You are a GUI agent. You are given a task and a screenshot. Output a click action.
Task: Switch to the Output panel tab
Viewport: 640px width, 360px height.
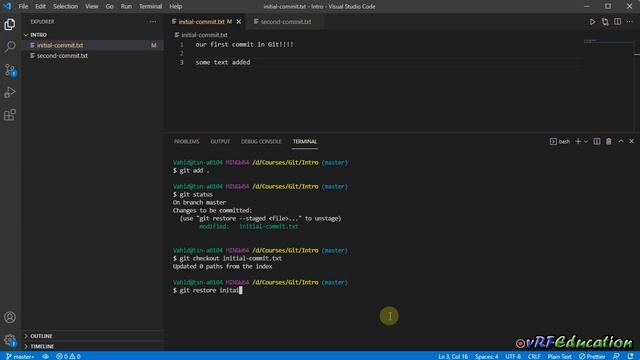click(x=220, y=141)
